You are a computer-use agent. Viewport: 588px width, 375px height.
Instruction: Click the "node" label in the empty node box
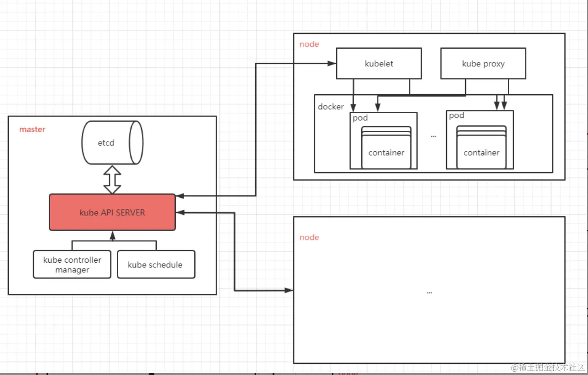309,237
